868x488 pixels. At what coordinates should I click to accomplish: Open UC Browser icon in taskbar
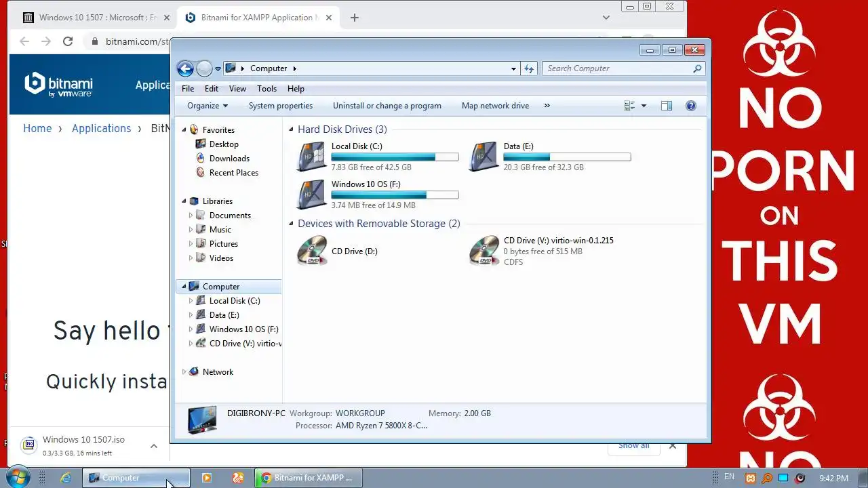coord(238,478)
